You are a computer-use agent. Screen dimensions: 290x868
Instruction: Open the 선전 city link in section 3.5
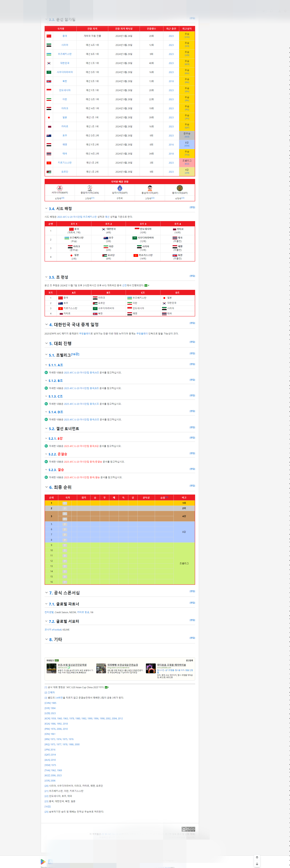click(x=124, y=285)
